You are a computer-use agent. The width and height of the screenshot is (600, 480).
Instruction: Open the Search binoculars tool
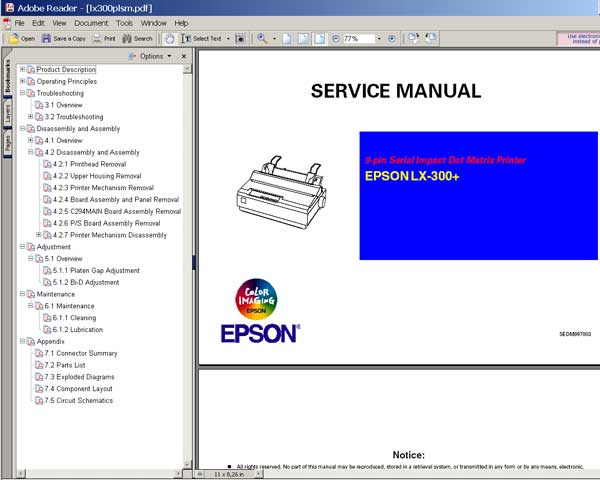point(137,39)
